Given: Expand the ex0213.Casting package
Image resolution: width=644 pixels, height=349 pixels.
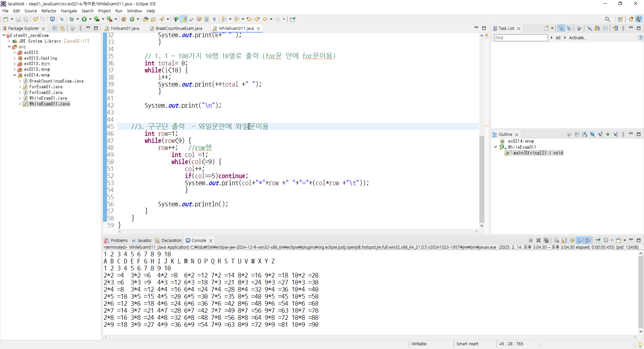Looking at the screenshot, I should coord(14,58).
